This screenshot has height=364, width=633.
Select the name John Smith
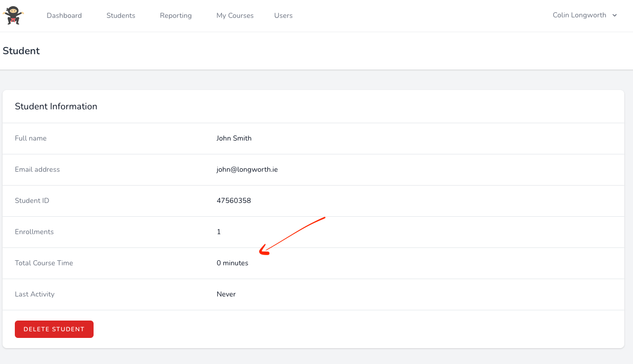[234, 138]
